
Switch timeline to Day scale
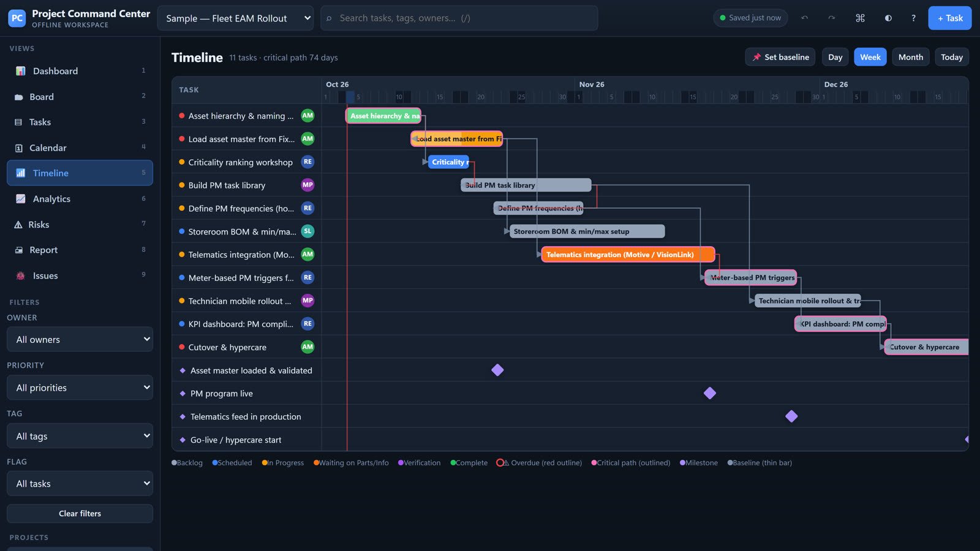pyautogui.click(x=835, y=57)
